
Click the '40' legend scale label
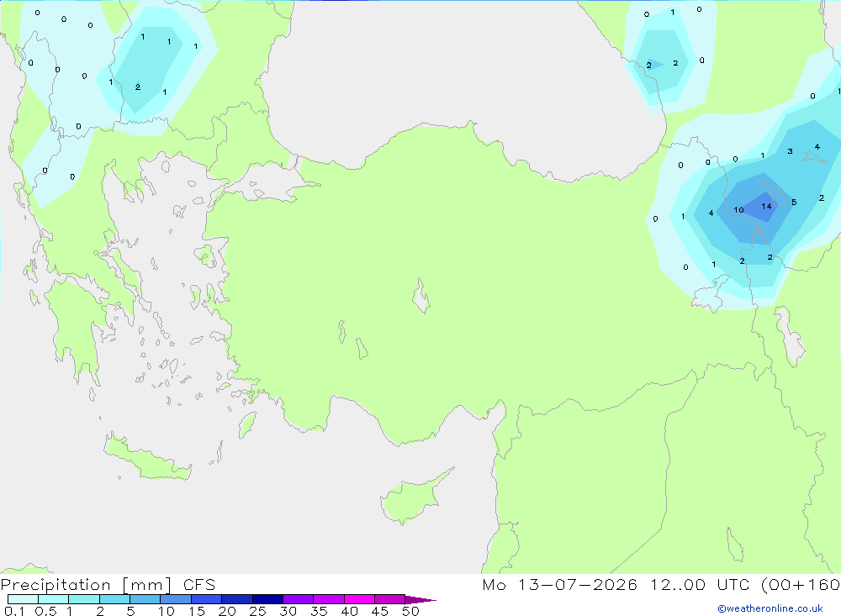pos(349,611)
